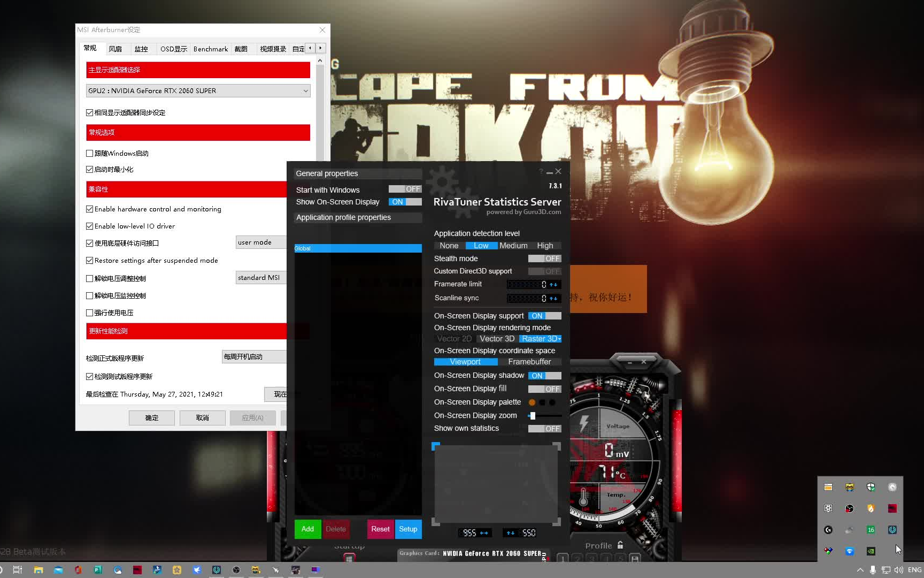Open Raster 3D rendering mode dropdown
The width and height of the screenshot is (924, 578).
pyautogui.click(x=541, y=339)
